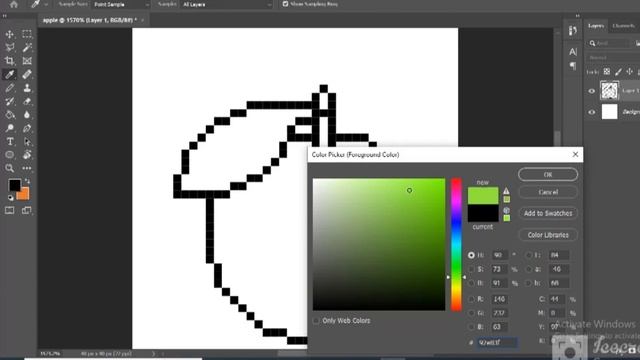Select the Ellipse shape tool
Screen dimensions: 640x360
coord(9,155)
